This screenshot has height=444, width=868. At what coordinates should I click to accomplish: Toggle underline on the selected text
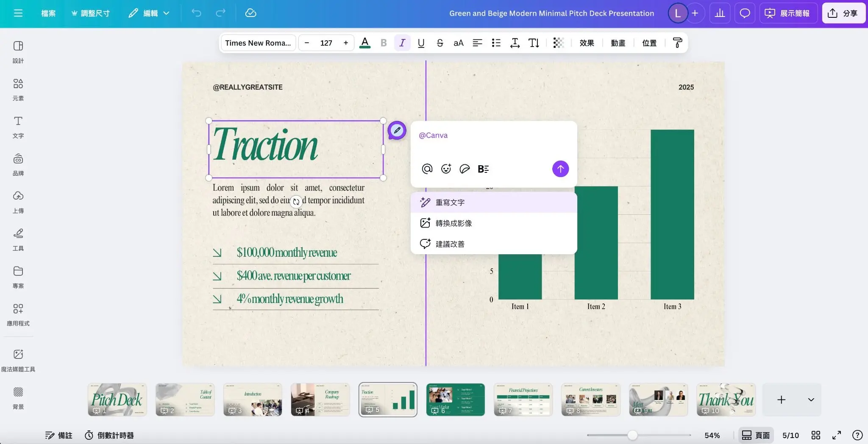[x=420, y=42]
